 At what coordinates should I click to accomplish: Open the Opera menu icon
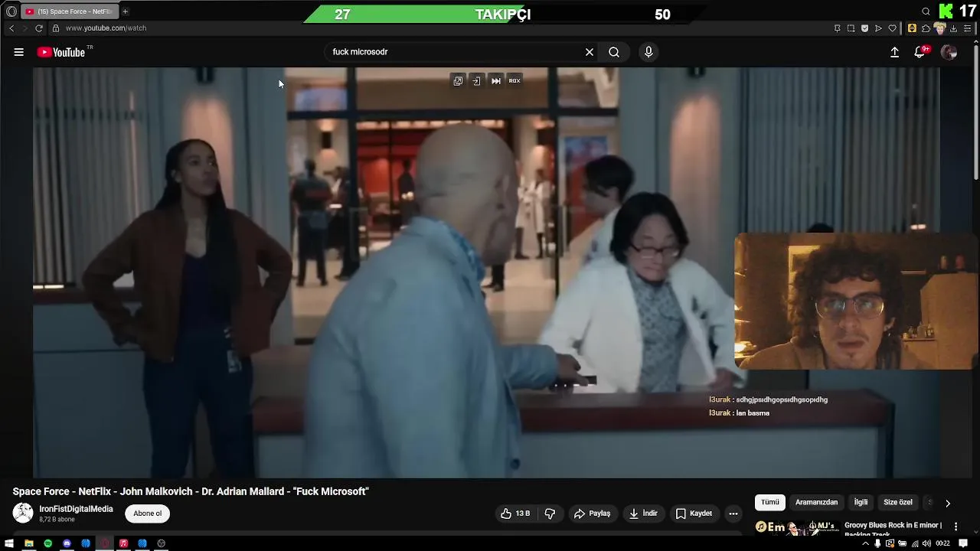[x=11, y=11]
